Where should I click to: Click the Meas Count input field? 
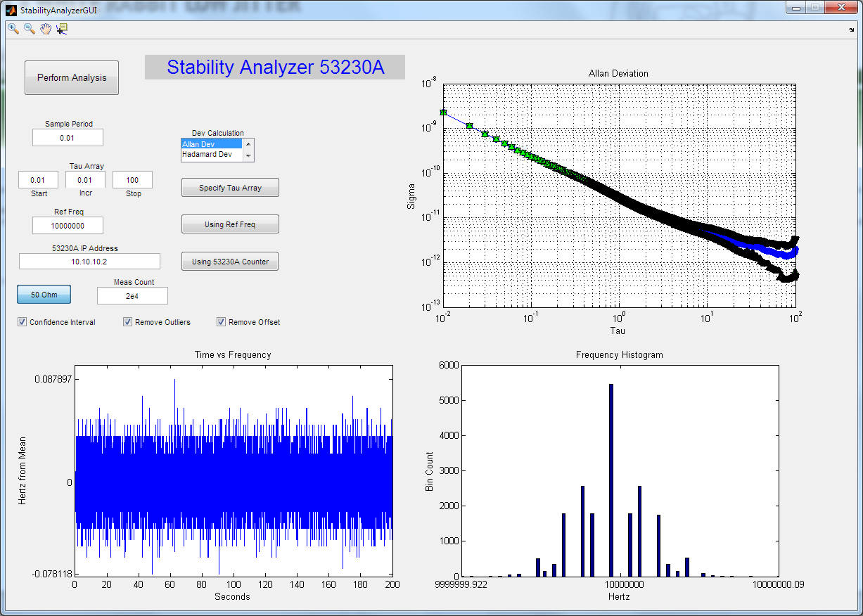point(132,296)
